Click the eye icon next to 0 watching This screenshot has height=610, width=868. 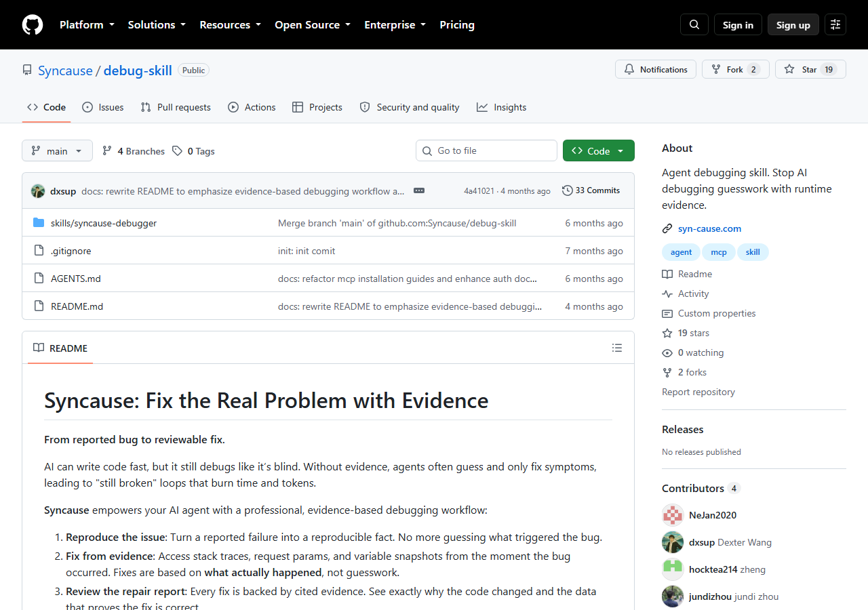coord(667,353)
